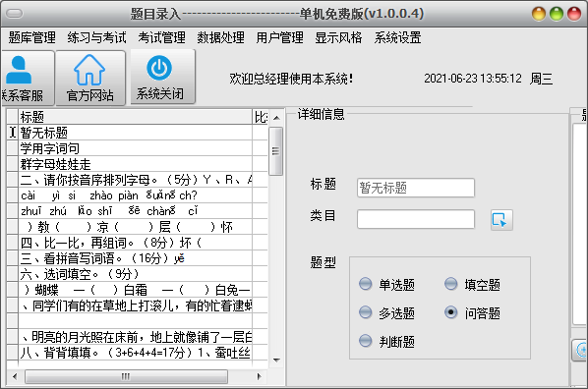Open the 数据处理 menu
The width and height of the screenshot is (588, 389).
pos(220,37)
